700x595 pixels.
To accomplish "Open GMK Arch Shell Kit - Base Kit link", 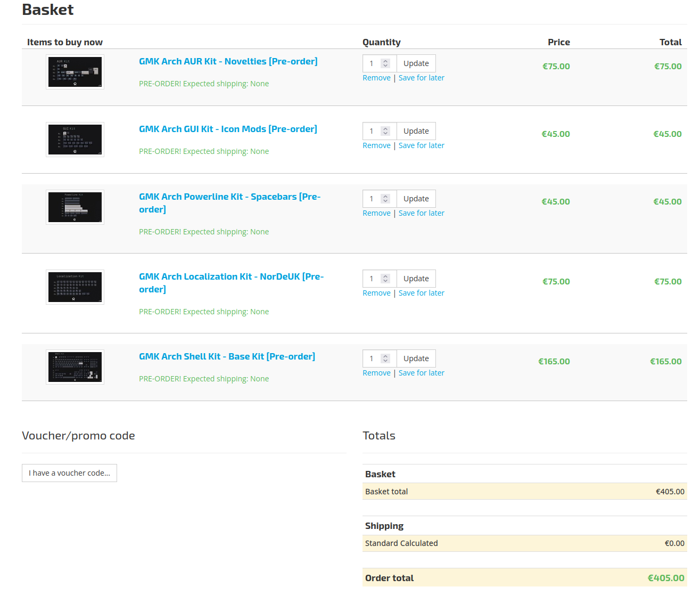I will point(227,356).
